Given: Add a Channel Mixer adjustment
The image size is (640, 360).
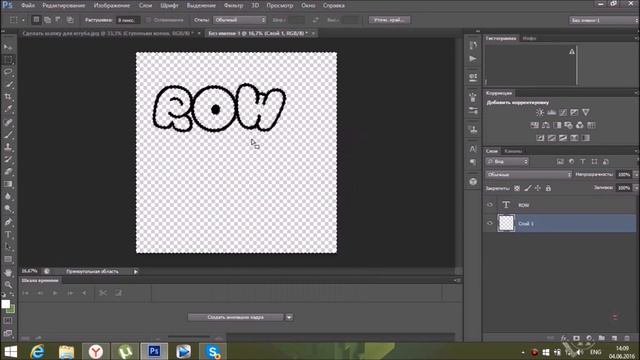Looking at the screenshot, I should (580, 125).
